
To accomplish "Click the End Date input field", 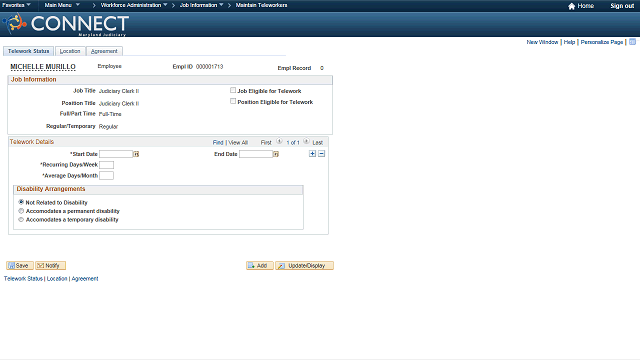I will tap(256, 154).
